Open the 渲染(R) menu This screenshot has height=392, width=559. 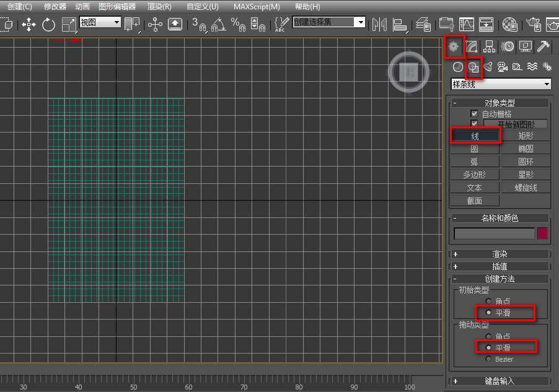159,6
